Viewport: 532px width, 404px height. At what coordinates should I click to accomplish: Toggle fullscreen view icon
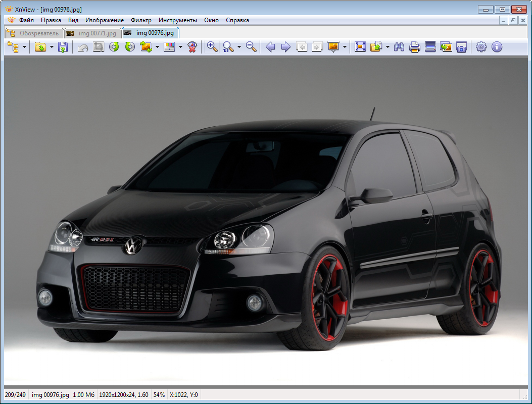360,47
